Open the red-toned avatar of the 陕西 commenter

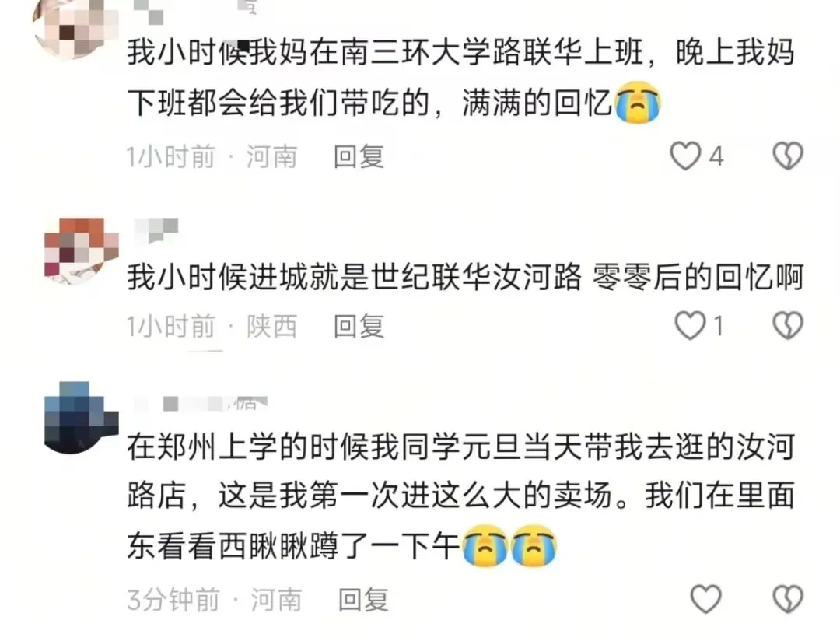tap(82, 250)
